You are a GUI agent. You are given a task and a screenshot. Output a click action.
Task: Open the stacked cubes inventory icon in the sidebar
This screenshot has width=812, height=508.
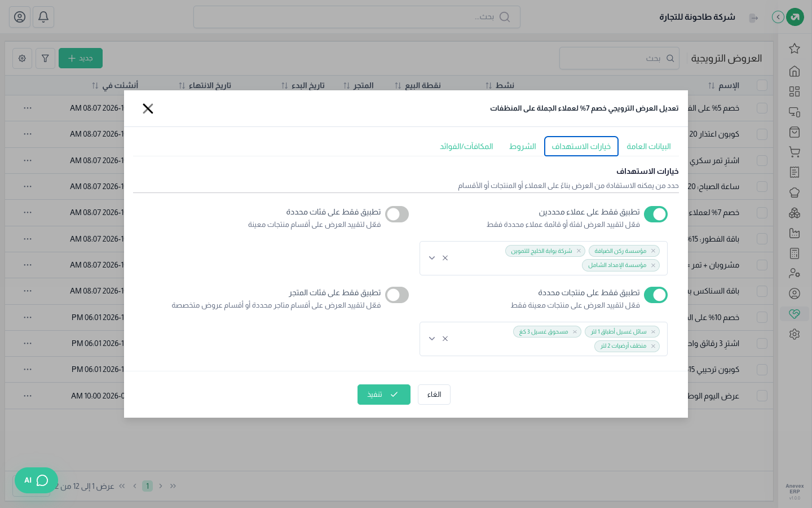coord(795,213)
